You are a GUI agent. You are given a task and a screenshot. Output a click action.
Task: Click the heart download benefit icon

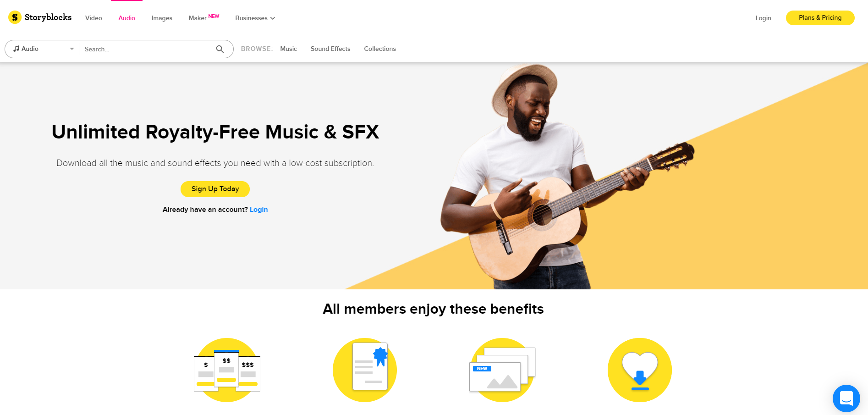(x=640, y=370)
